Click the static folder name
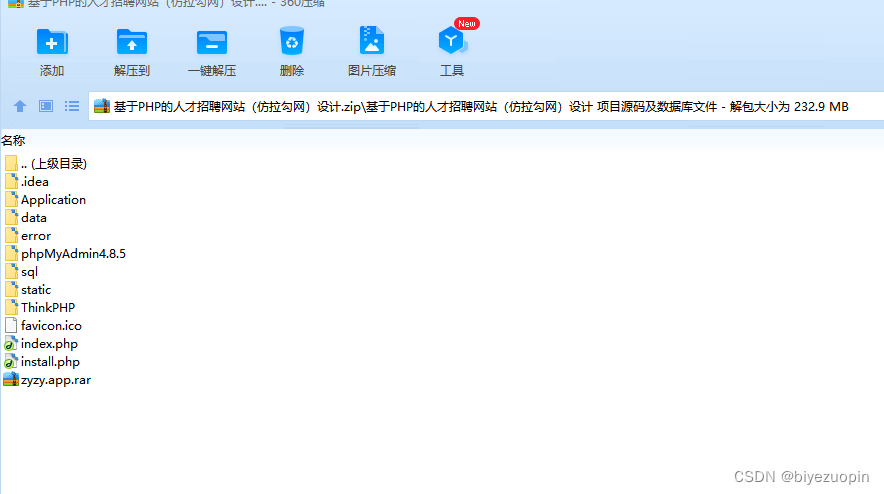 (36, 290)
